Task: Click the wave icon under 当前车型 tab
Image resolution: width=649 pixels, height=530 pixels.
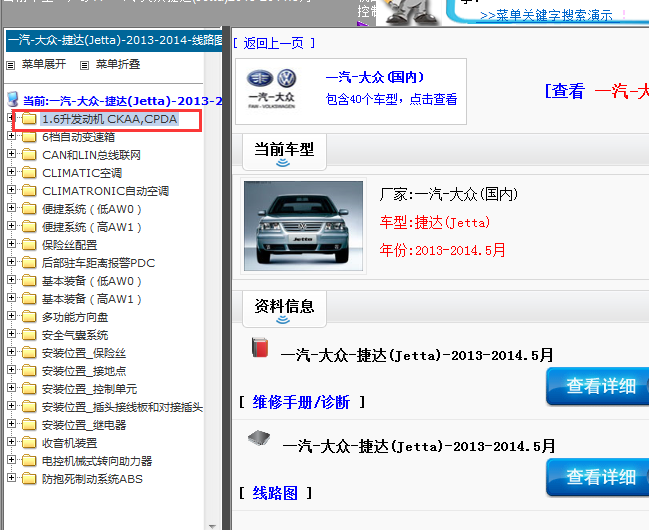Action: tap(283, 163)
